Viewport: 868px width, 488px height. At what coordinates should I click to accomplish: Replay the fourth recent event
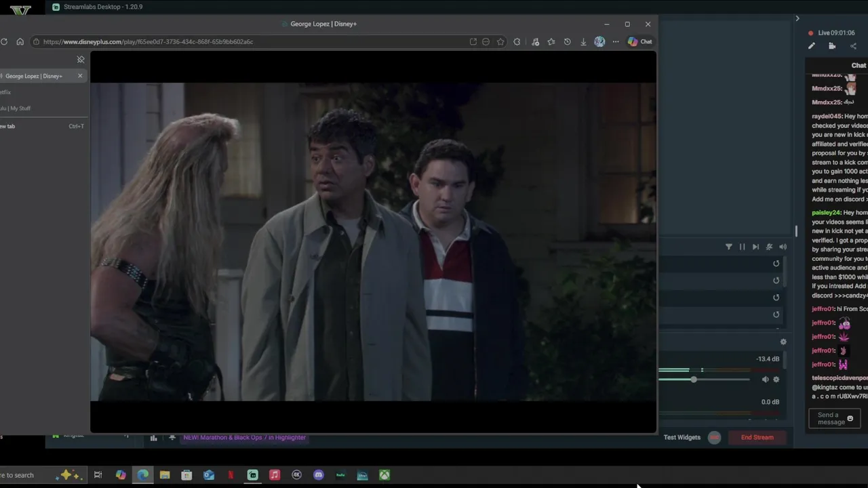coord(776,314)
